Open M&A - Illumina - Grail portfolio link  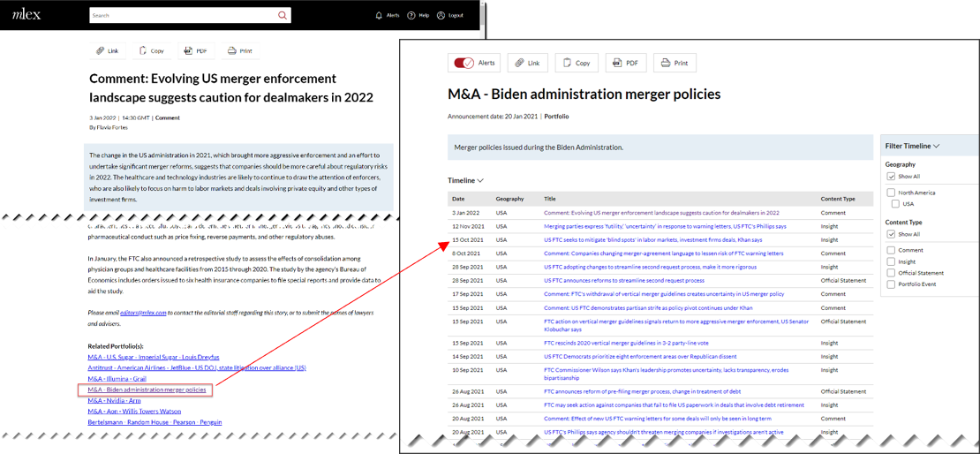(117, 379)
